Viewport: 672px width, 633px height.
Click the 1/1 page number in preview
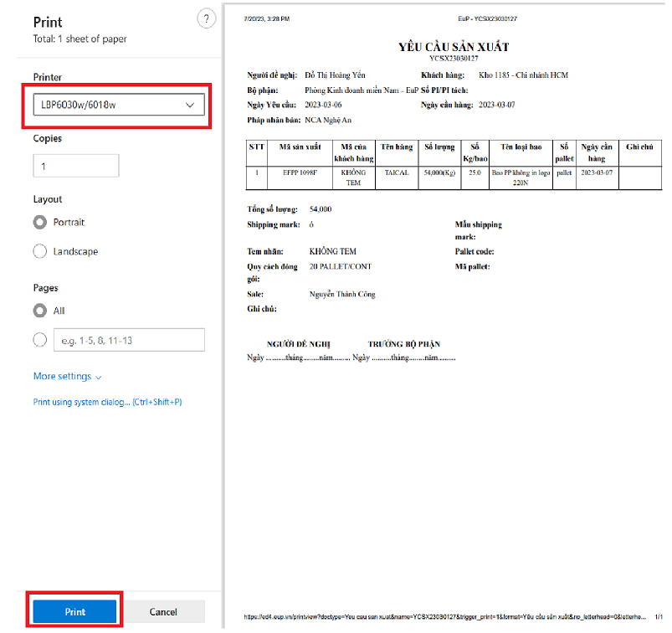(x=659, y=616)
